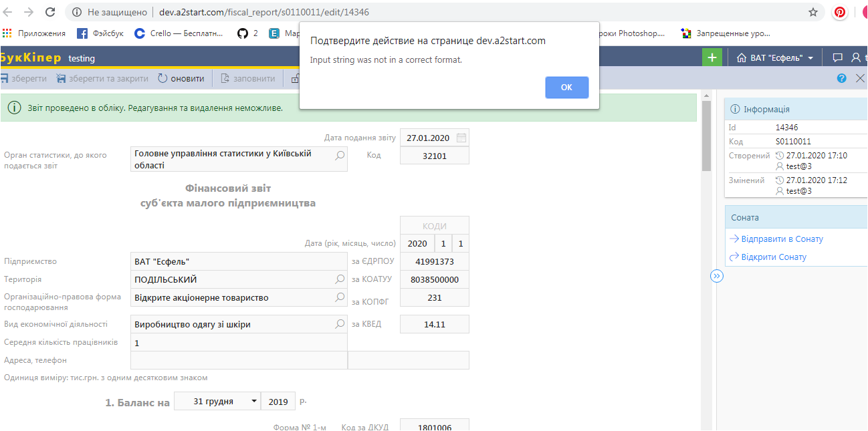Click the browser address bar URL
This screenshot has height=431, width=868.
(x=264, y=12)
